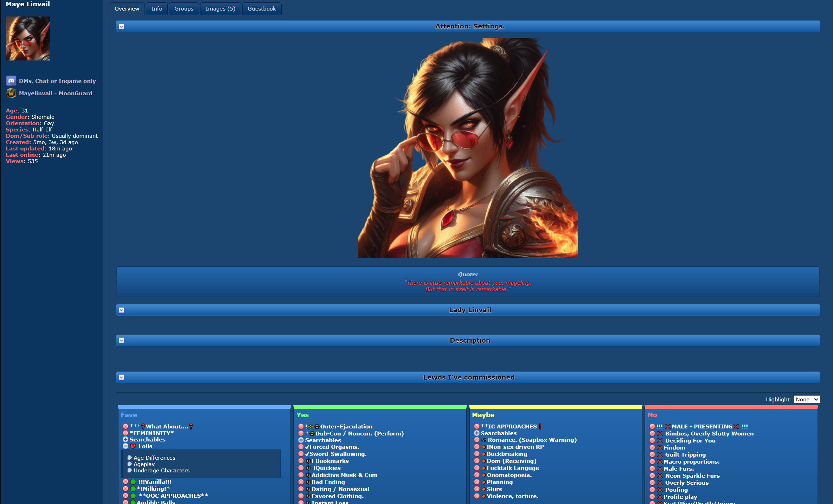This screenshot has width=833, height=504.
Task: Expand Searchables in the Yes column
Action: coord(301,440)
